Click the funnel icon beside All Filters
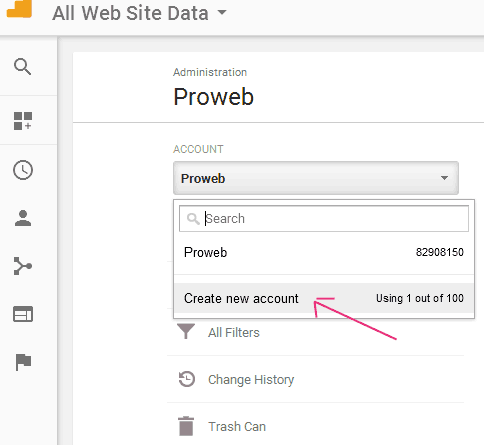 pyautogui.click(x=186, y=332)
